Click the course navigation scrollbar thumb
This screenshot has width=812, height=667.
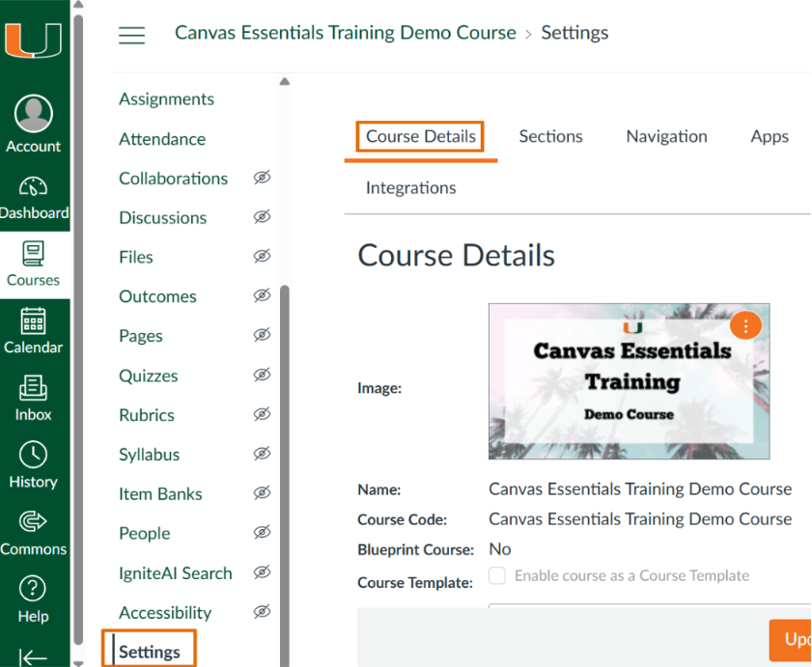284,474
